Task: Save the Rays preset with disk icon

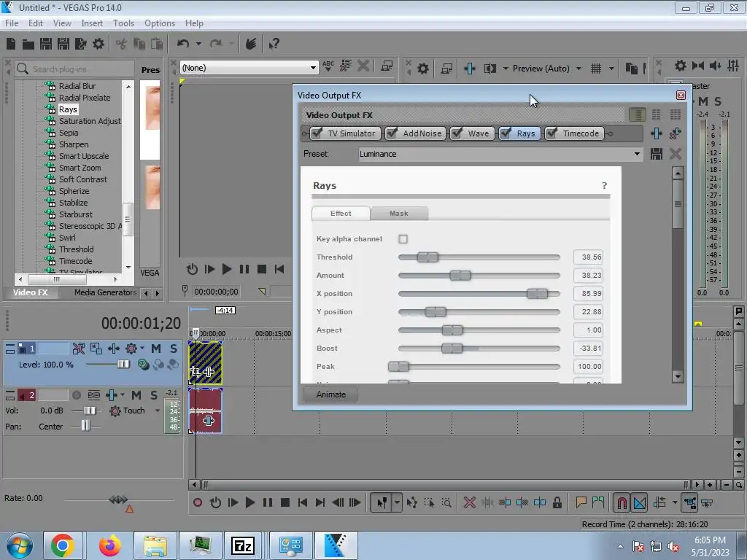Action: click(656, 154)
